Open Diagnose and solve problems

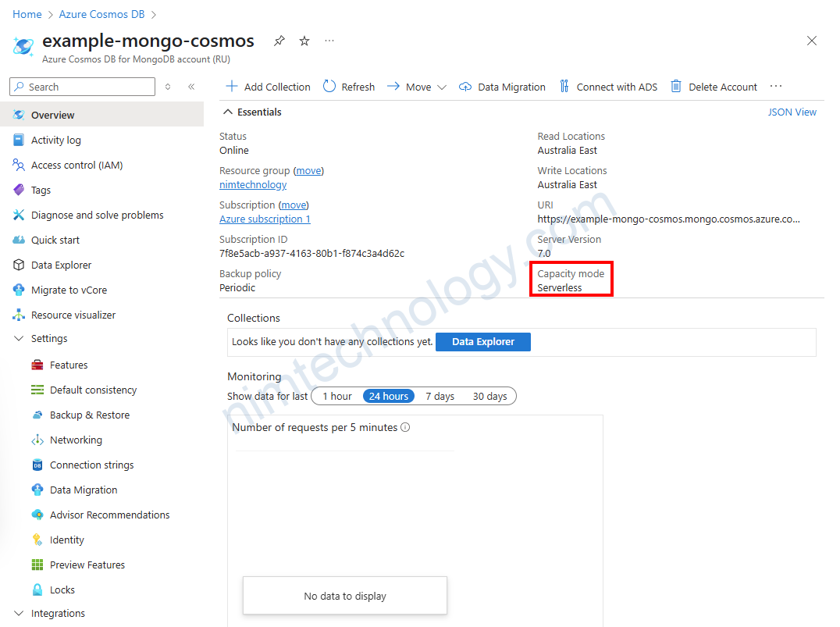97,215
